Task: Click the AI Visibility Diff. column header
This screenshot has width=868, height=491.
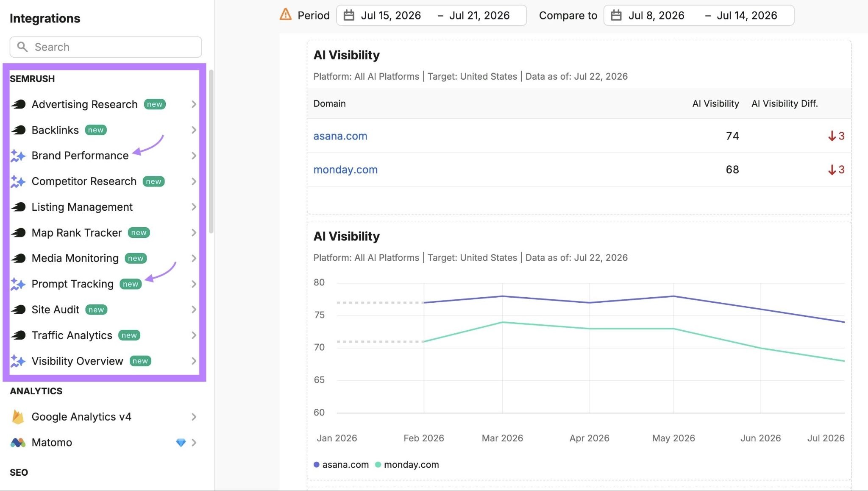Action: (785, 104)
